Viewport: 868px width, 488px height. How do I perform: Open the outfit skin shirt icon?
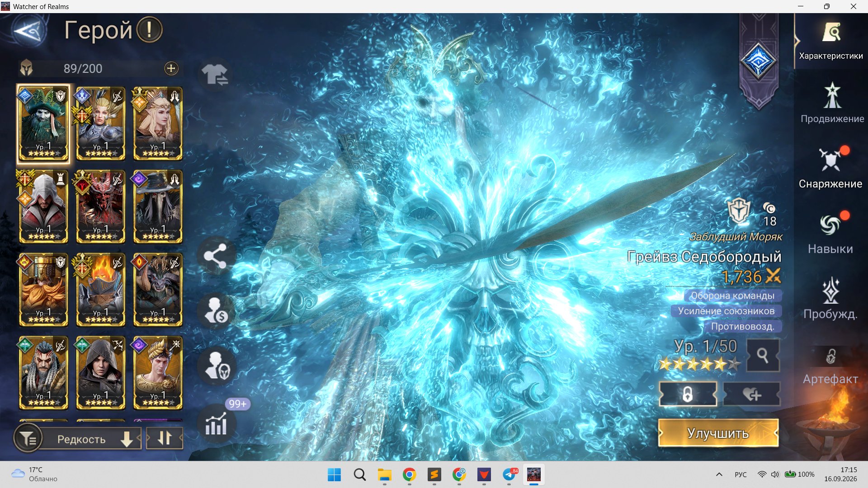(x=215, y=74)
